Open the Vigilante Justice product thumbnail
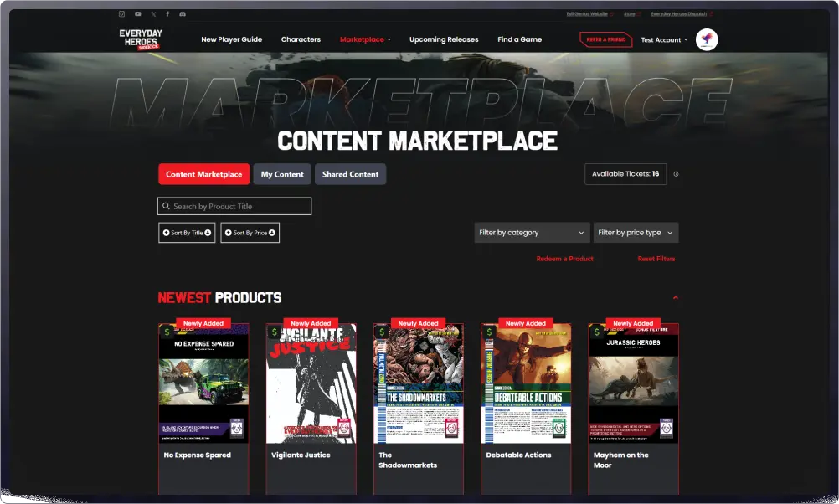Screen dimensions: 839x504 pos(311,383)
